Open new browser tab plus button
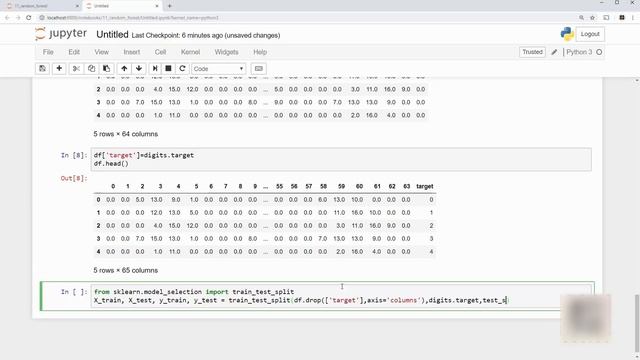Image resolution: width=640 pixels, height=360 pixels. pos(169,6)
